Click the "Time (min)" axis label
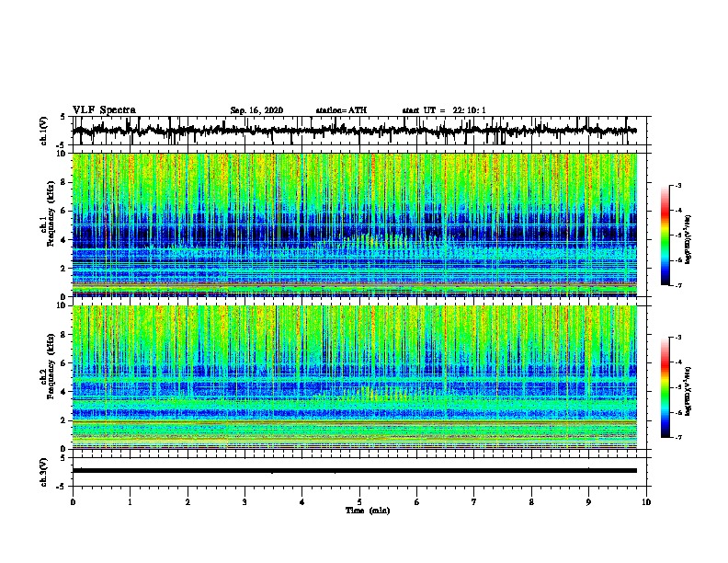The image size is (728, 563). (x=368, y=511)
